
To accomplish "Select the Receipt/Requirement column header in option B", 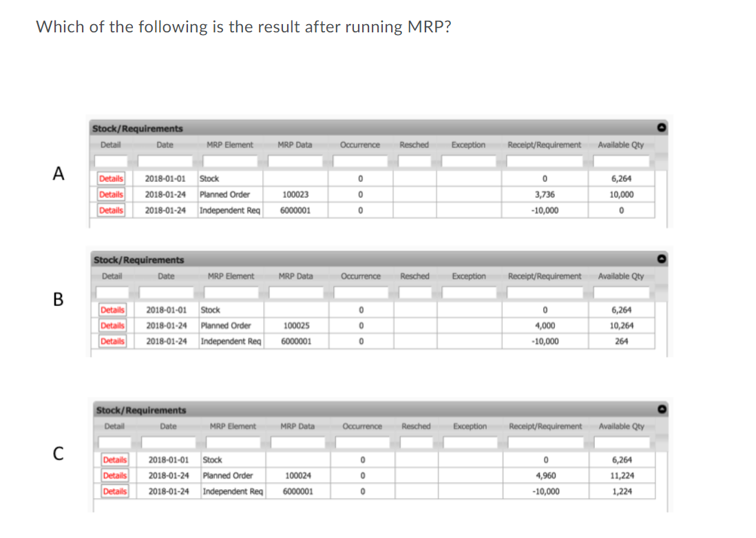I will (546, 276).
